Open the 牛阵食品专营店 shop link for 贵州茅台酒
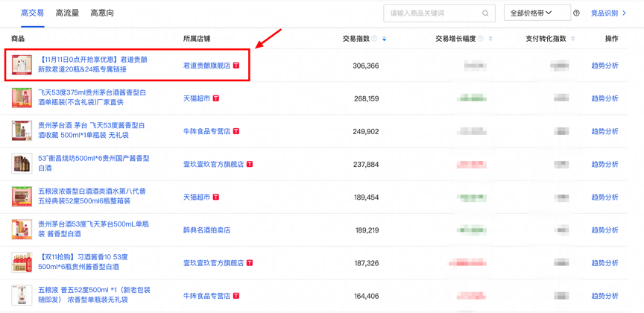Viewport: 644px width, 313px height. pyautogui.click(x=206, y=132)
